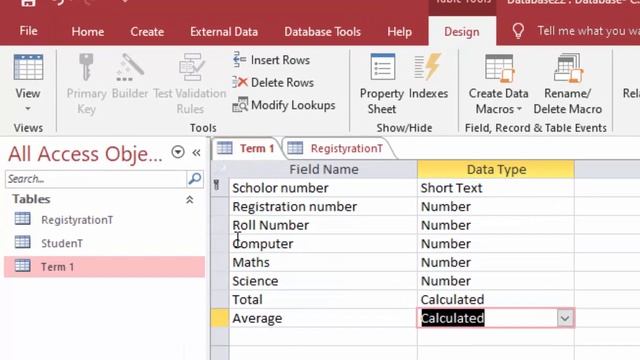640x360 pixels.
Task: Click the StudenT table icon in navigation
Action: 22,242
